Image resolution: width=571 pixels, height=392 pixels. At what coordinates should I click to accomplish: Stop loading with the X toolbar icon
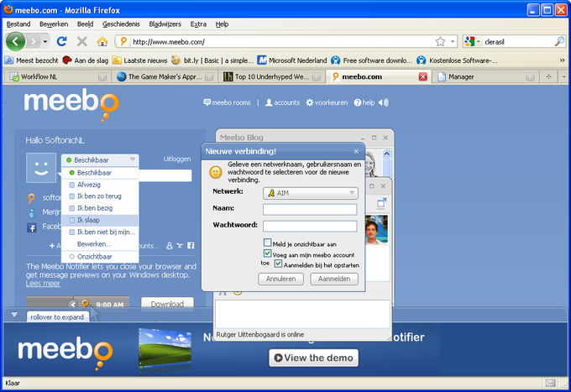coord(82,41)
